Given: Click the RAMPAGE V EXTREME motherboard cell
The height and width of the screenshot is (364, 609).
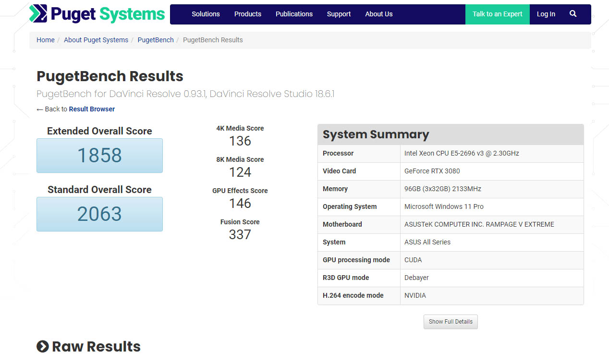Looking at the screenshot, I should tap(491, 224).
